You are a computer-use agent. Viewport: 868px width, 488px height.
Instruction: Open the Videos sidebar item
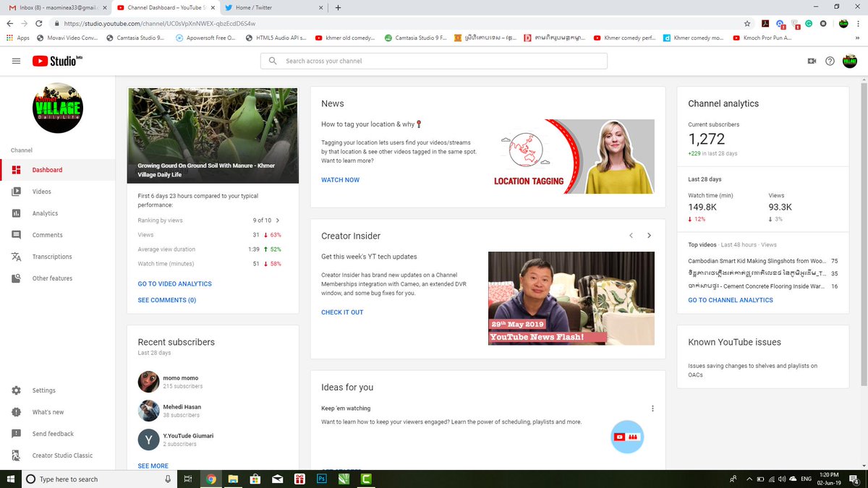point(57,192)
